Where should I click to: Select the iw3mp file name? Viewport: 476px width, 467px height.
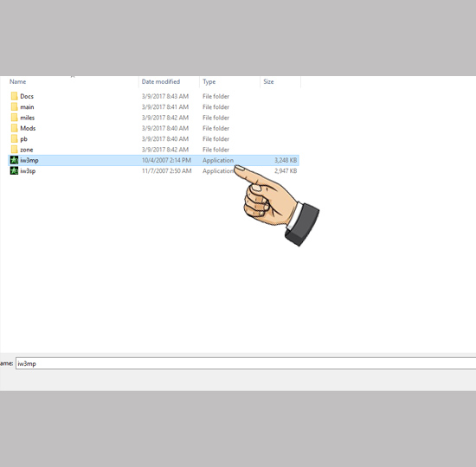[29, 161]
